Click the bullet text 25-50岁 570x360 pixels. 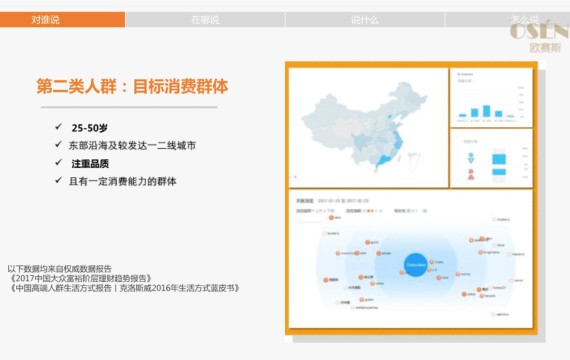coord(89,128)
